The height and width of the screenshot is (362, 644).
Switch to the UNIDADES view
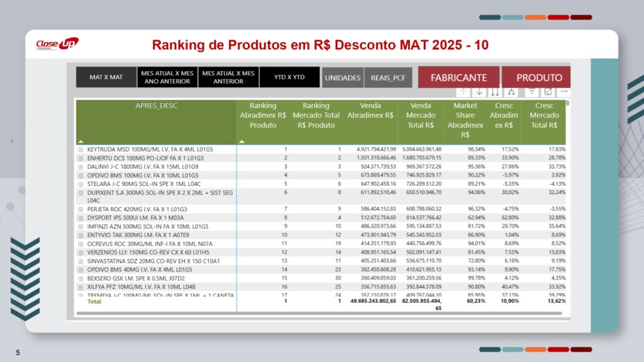[342, 78]
